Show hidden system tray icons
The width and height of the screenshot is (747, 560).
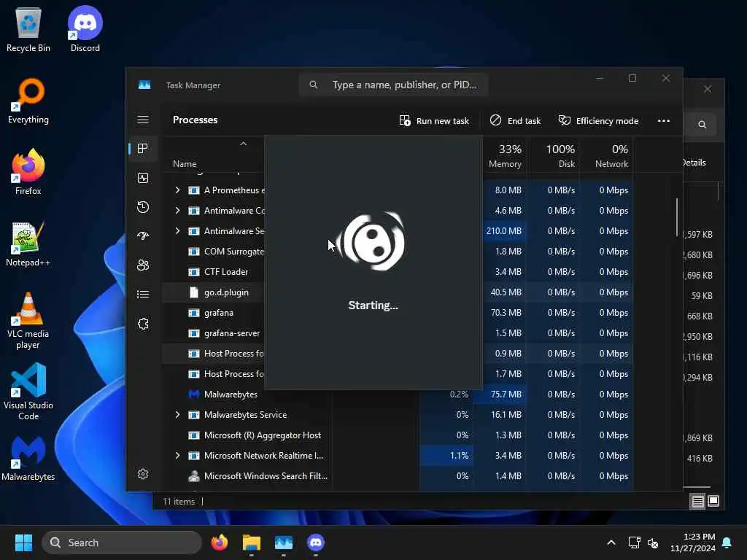[x=611, y=542]
